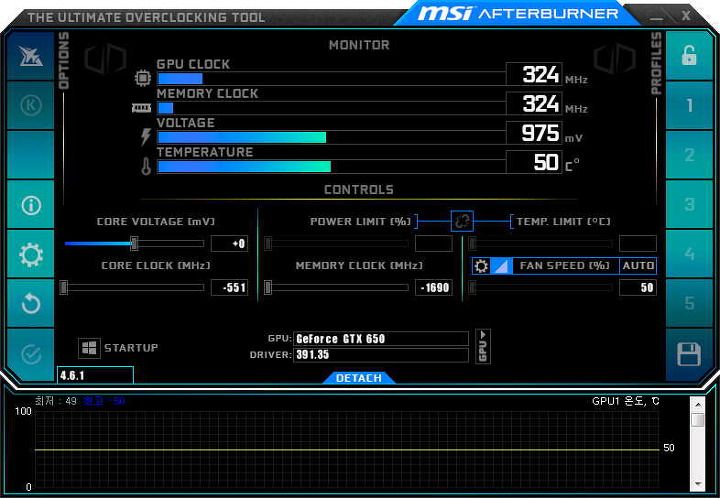The width and height of the screenshot is (720, 498).
Task: Click the GPU Clock 324 MHz readout
Action: click(534, 74)
